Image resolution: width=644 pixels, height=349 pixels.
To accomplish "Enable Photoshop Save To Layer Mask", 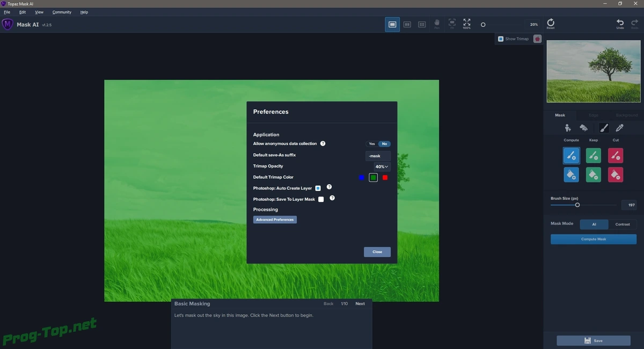I will pyautogui.click(x=321, y=199).
